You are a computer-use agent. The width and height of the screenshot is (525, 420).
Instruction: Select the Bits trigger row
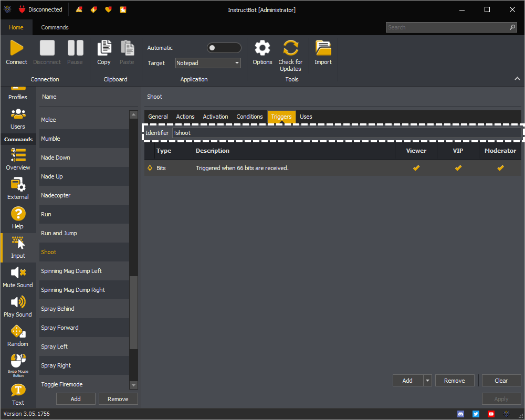point(332,168)
